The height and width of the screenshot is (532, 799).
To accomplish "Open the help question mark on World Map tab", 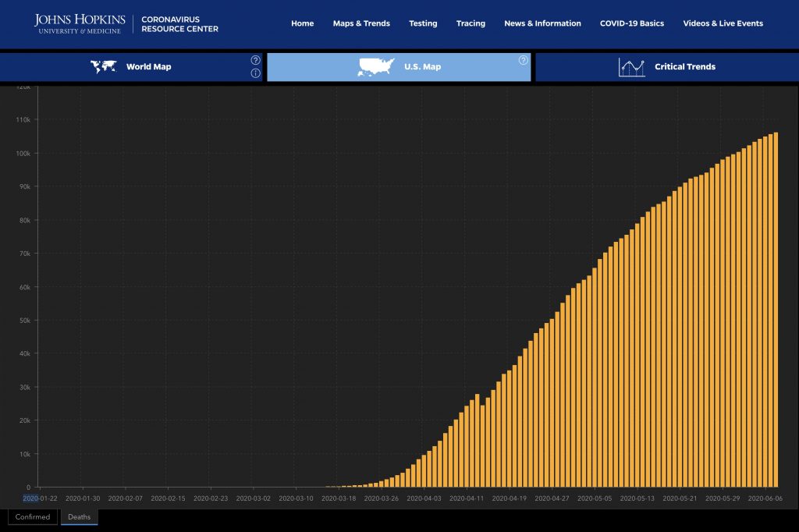I will [x=255, y=60].
